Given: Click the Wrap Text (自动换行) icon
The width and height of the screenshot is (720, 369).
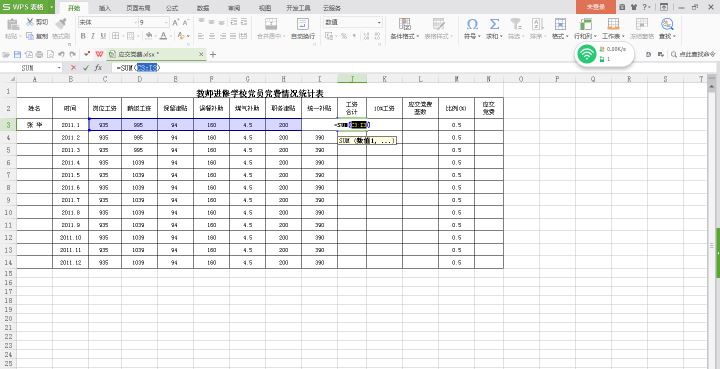Looking at the screenshot, I should [303, 24].
